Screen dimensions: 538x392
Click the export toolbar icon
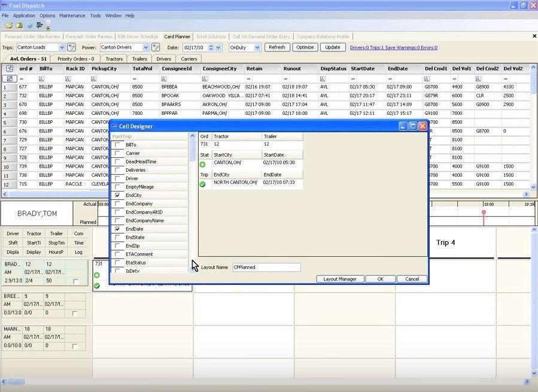(x=19, y=25)
